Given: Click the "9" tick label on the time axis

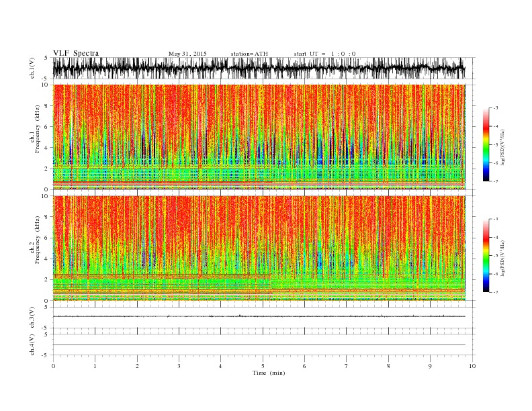Looking at the screenshot, I should 430,366.
